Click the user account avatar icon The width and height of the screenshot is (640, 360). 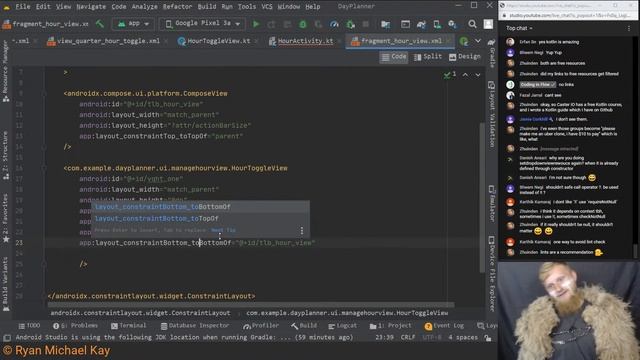click(488, 24)
